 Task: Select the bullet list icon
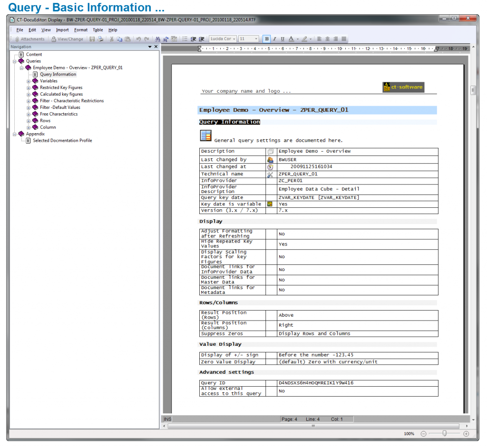click(186, 39)
